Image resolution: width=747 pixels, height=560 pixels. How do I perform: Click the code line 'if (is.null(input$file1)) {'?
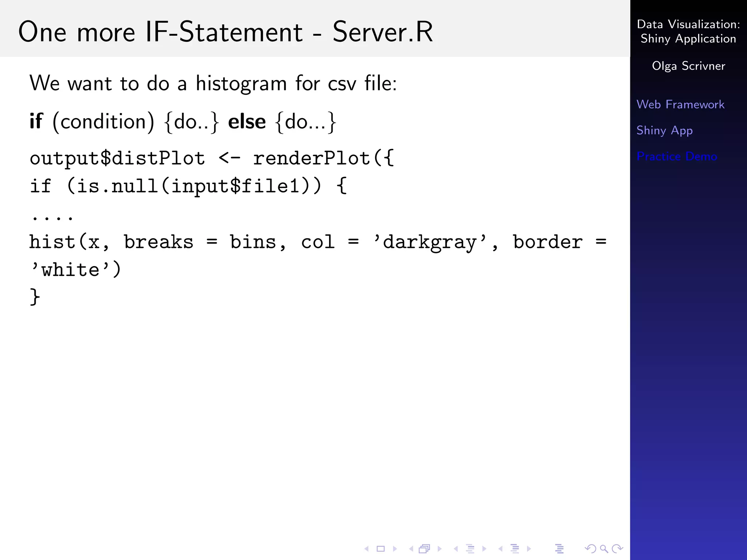pos(188,186)
